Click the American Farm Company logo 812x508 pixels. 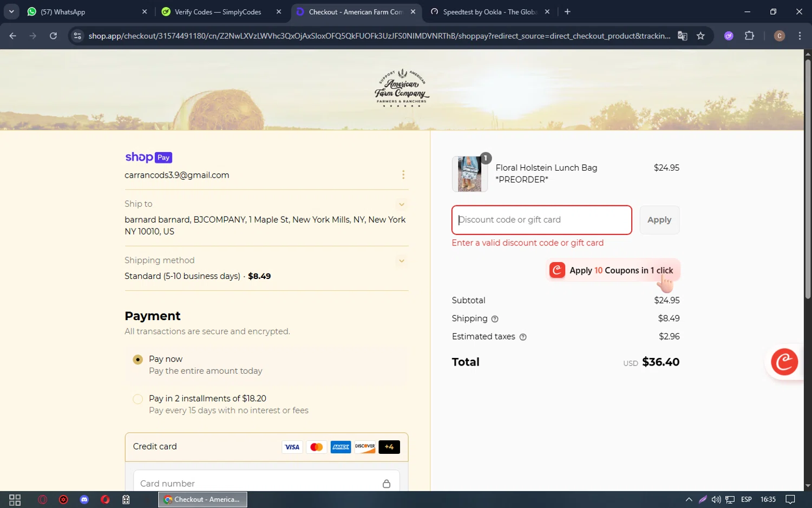(x=402, y=88)
